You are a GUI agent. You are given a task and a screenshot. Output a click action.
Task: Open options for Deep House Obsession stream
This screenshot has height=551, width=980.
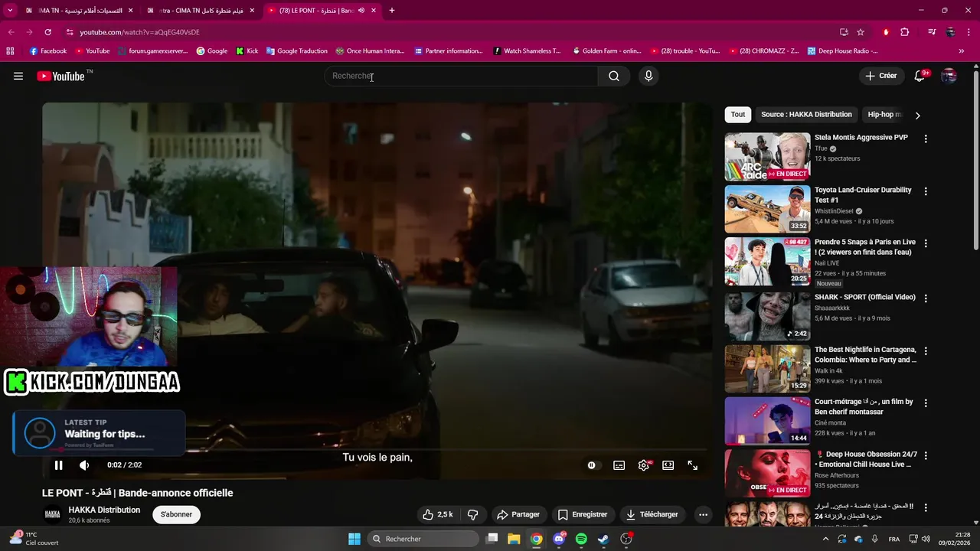click(926, 455)
